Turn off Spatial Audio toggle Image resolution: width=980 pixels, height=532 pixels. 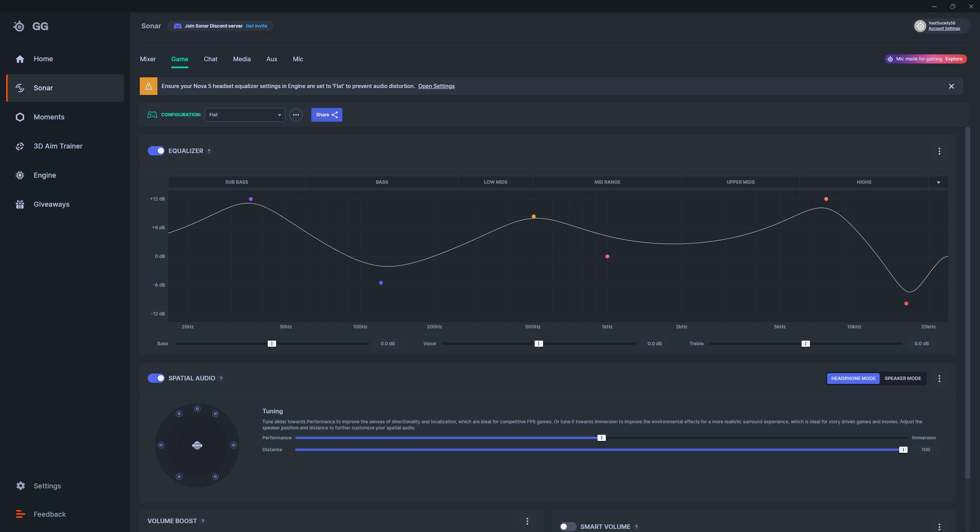click(x=156, y=378)
